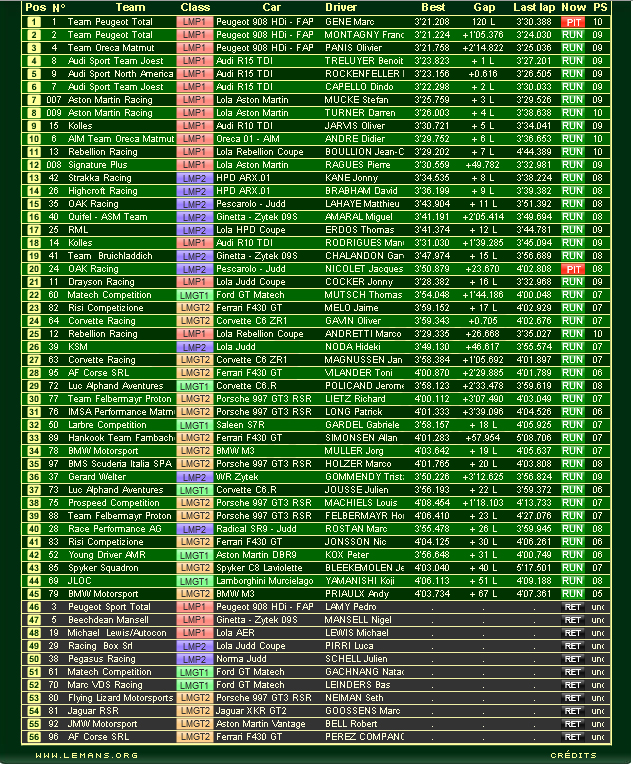Click car Jaguar XKR GT2
This screenshot has width=633, height=764.
tap(251, 711)
